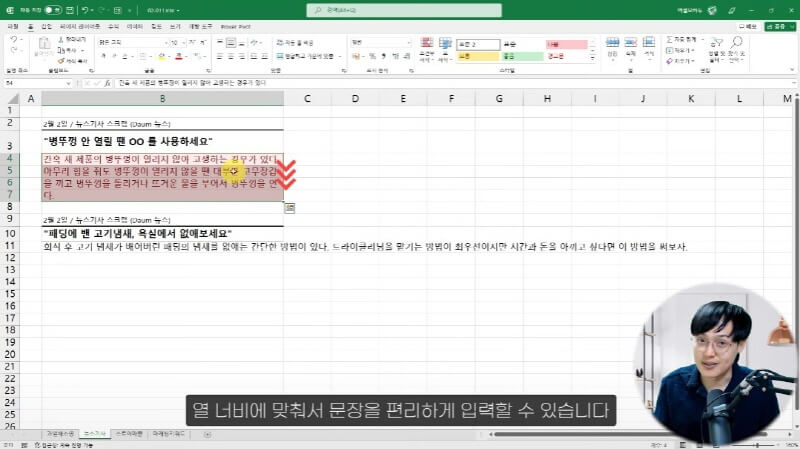Click the Center horizontal alignment icon
The image size is (800, 449).
tap(231, 56)
